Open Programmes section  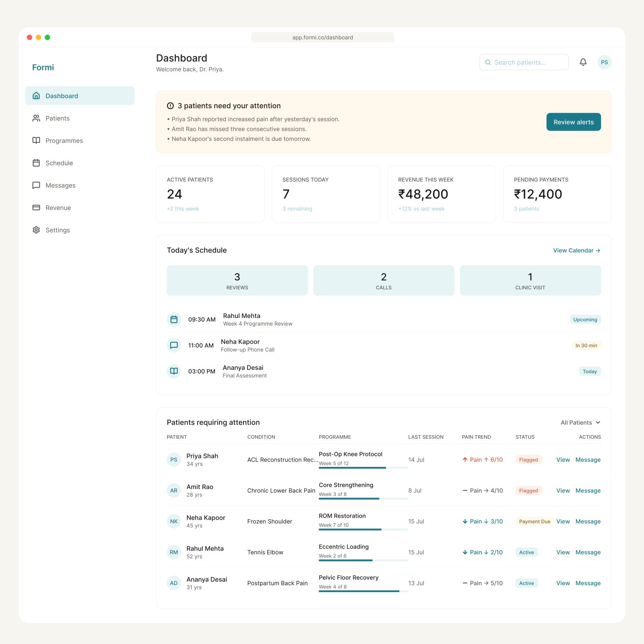click(x=80, y=140)
